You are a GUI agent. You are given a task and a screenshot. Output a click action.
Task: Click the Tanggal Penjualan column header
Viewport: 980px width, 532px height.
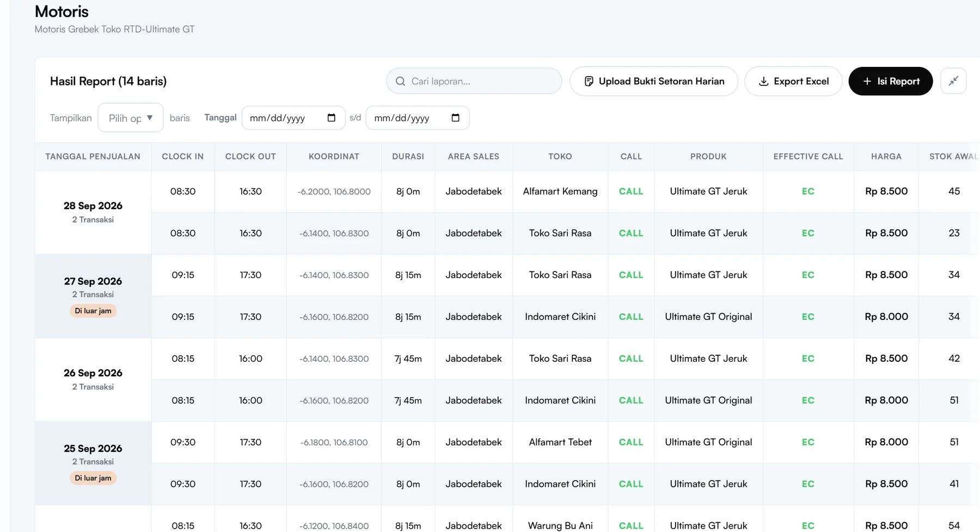[93, 157]
